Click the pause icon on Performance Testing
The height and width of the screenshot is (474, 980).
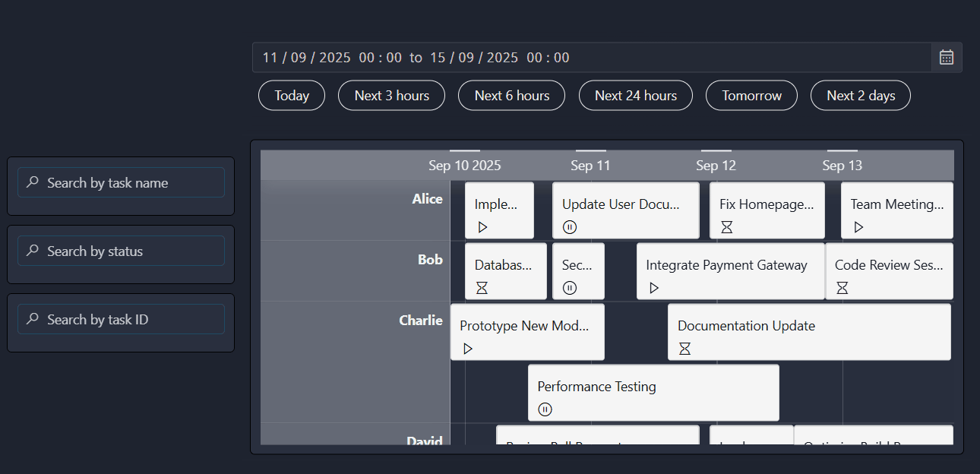coord(545,409)
